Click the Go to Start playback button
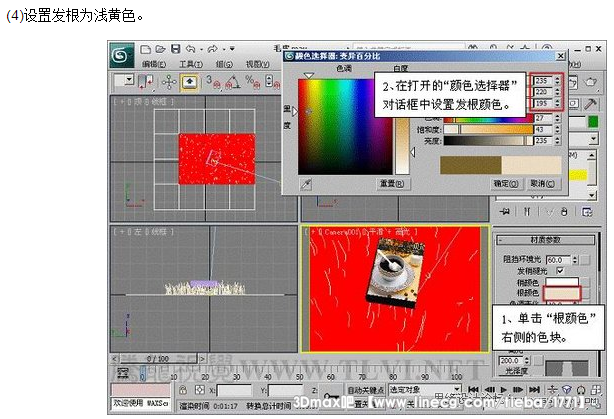The image size is (614, 419). click(473, 390)
